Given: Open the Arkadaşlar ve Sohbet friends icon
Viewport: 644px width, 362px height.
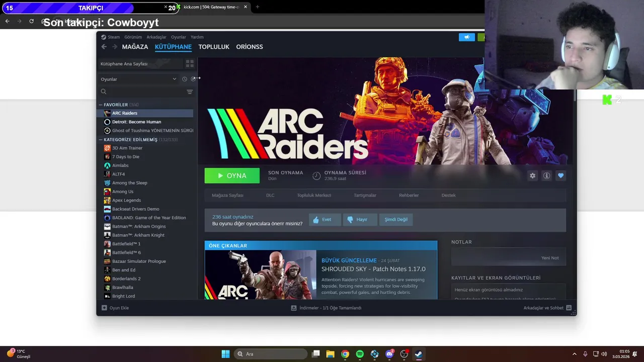Looking at the screenshot, I should tap(569, 308).
